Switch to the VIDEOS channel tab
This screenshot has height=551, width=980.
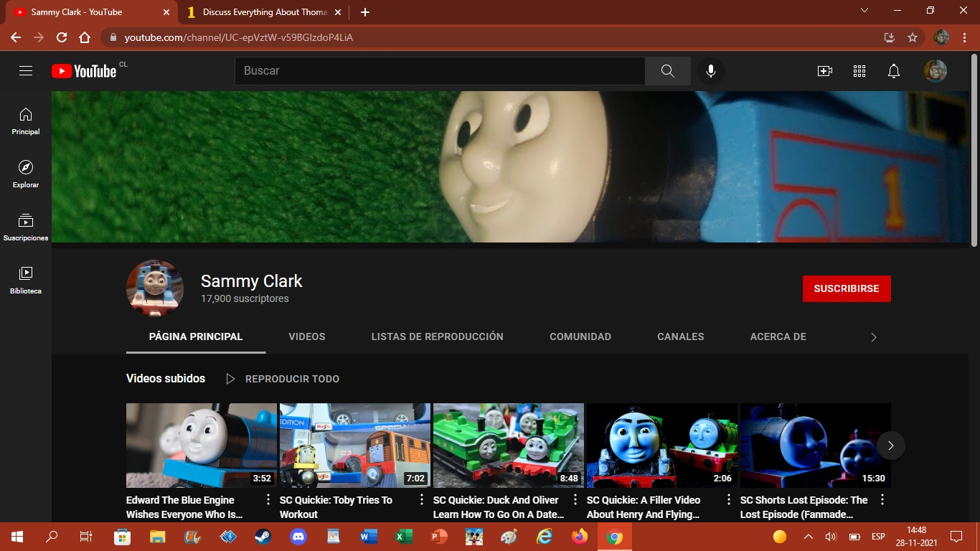point(307,336)
